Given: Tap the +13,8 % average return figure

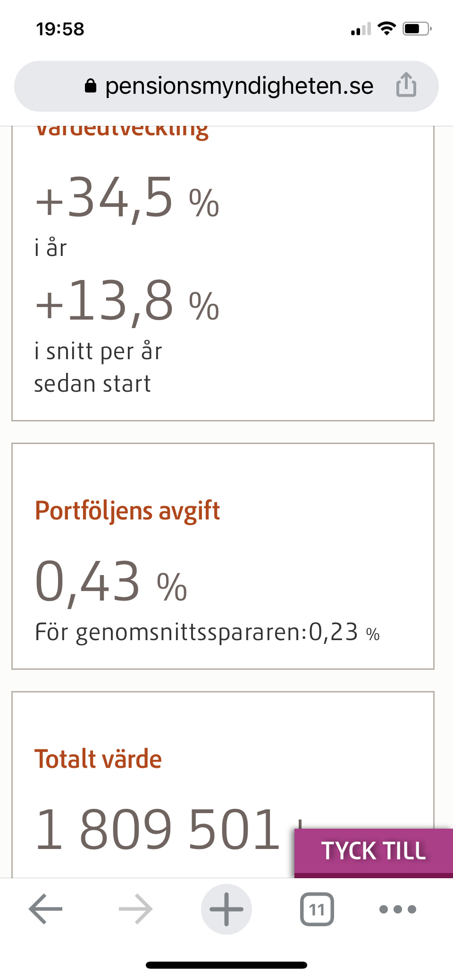Looking at the screenshot, I should [x=127, y=302].
